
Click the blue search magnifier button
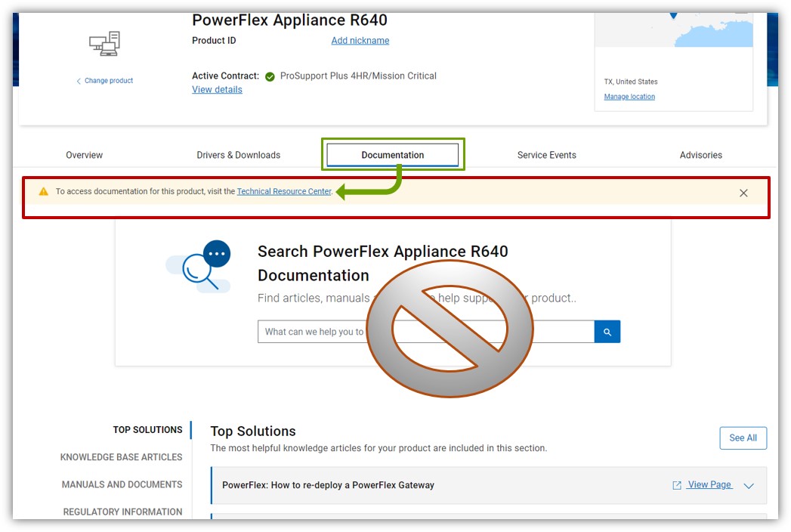(x=607, y=332)
